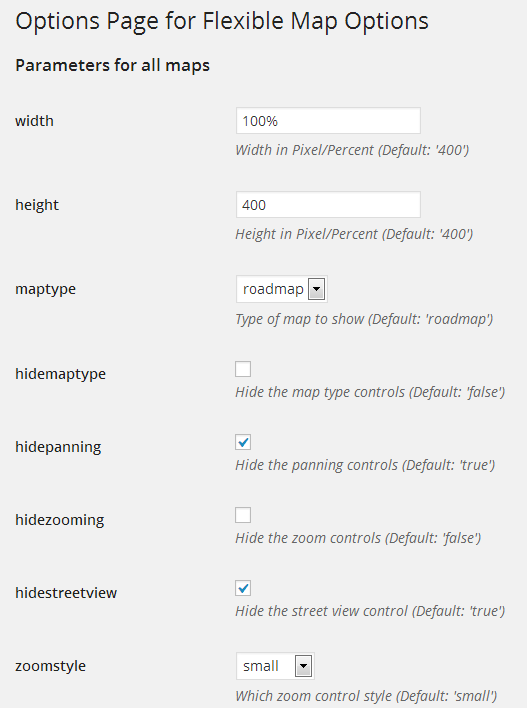
Task: Enable the hidemaptype checkbox
Action: point(243,369)
